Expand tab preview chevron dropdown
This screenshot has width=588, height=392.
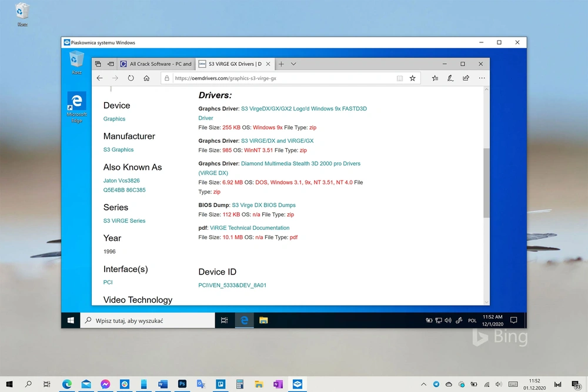(x=293, y=64)
